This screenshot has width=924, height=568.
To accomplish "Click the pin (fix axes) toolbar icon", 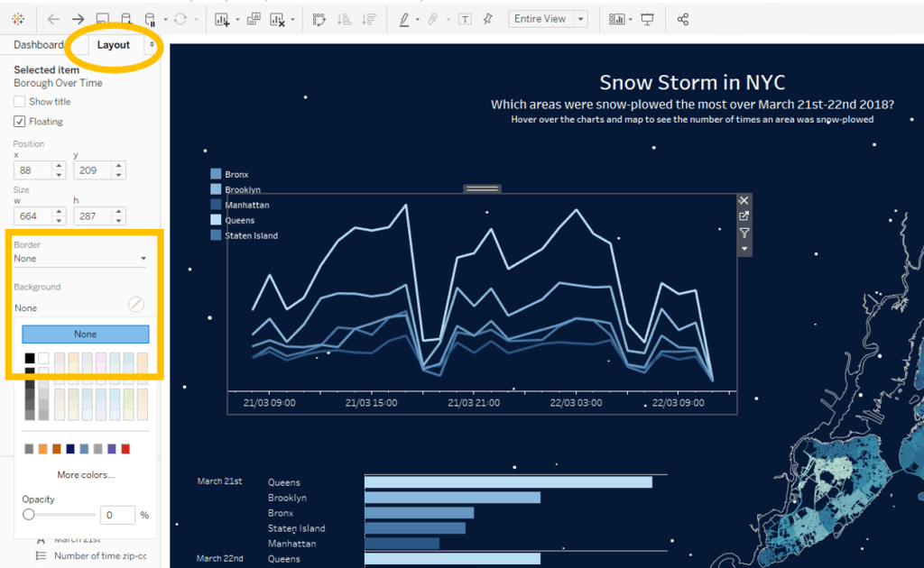I will [488, 19].
